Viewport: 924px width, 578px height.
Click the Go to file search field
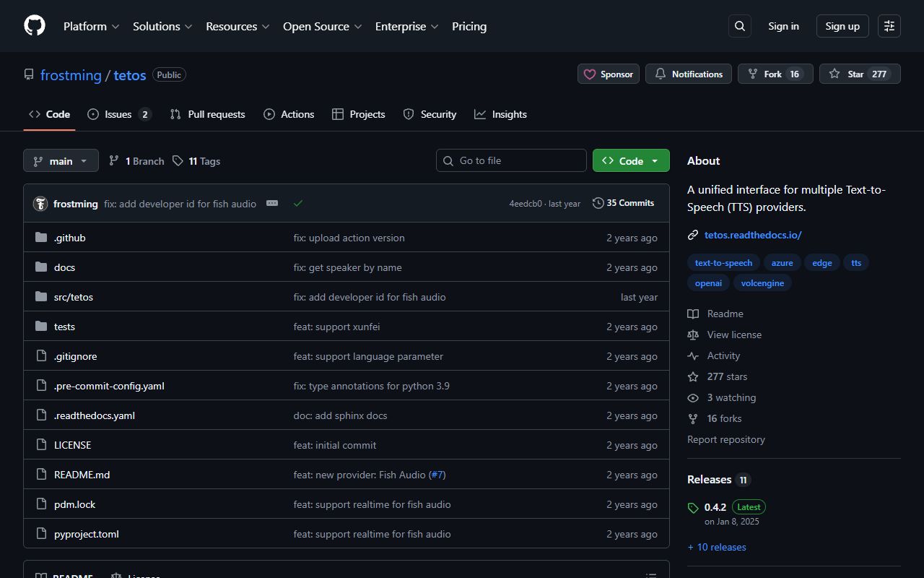511,160
